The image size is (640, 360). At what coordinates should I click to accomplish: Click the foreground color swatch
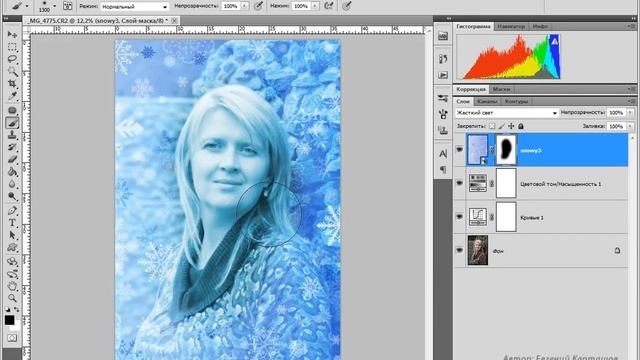[9, 320]
